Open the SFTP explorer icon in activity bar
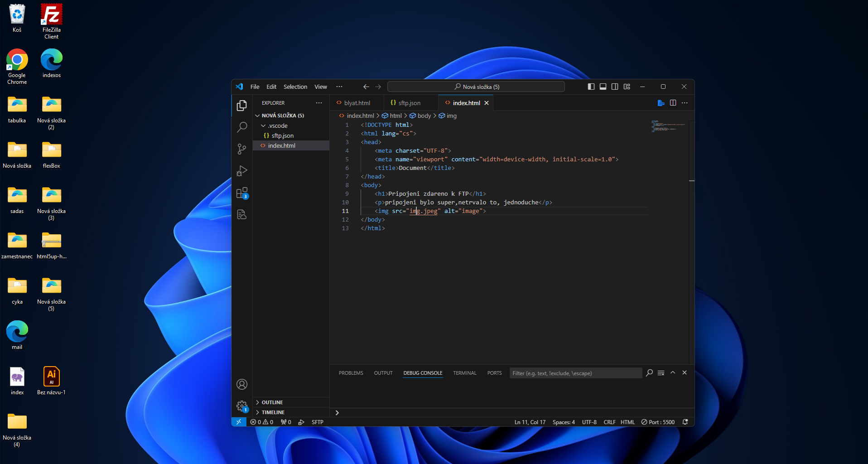Viewport: 868px width, 464px height. [242, 214]
